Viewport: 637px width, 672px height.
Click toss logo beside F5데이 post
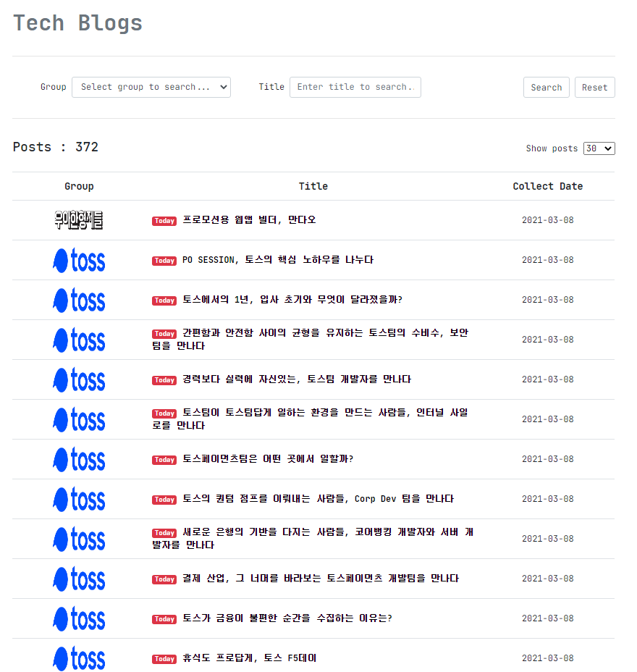point(79,659)
